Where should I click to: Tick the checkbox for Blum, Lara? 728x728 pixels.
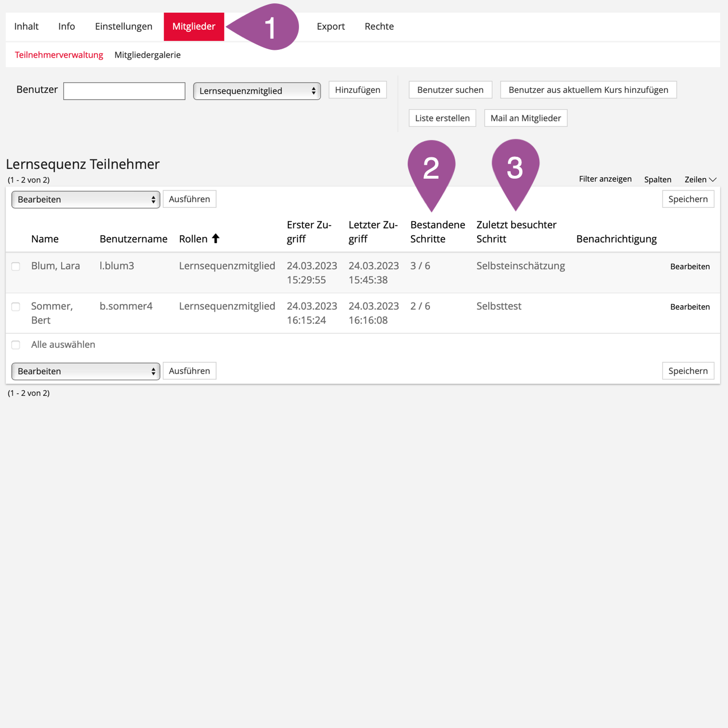[16, 267]
